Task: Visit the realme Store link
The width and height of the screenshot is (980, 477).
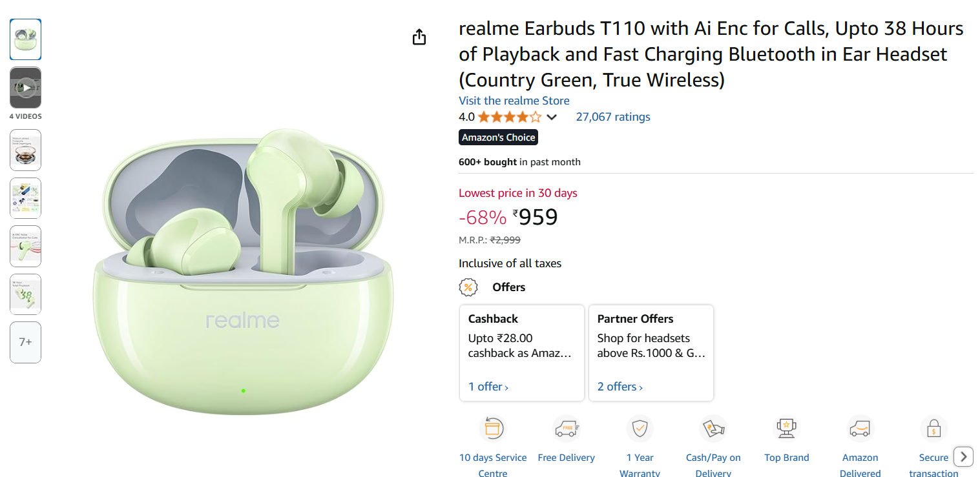Action: coord(514,101)
